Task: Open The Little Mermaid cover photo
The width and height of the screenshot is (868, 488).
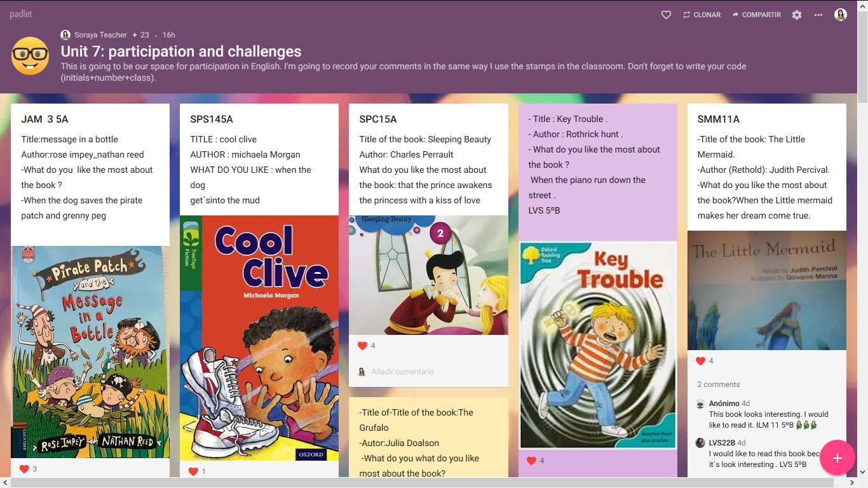Action: click(x=767, y=290)
